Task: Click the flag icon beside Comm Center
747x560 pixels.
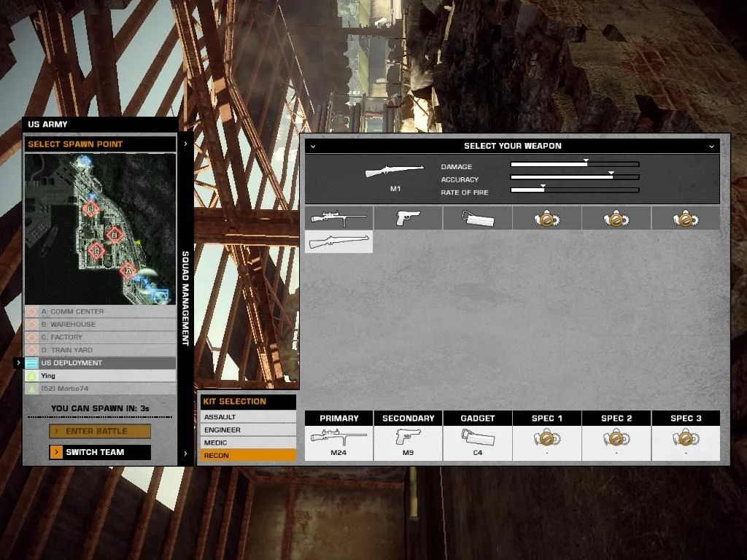Action: (x=31, y=311)
